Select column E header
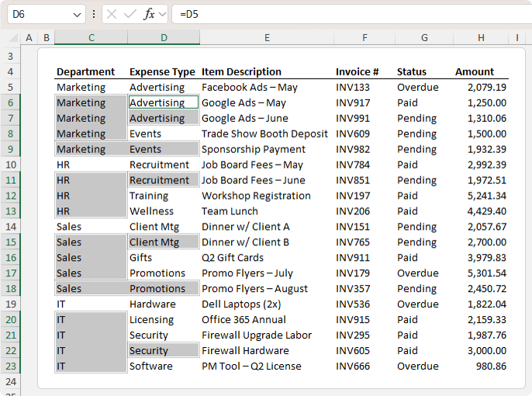This screenshot has height=396, width=532. click(x=267, y=37)
